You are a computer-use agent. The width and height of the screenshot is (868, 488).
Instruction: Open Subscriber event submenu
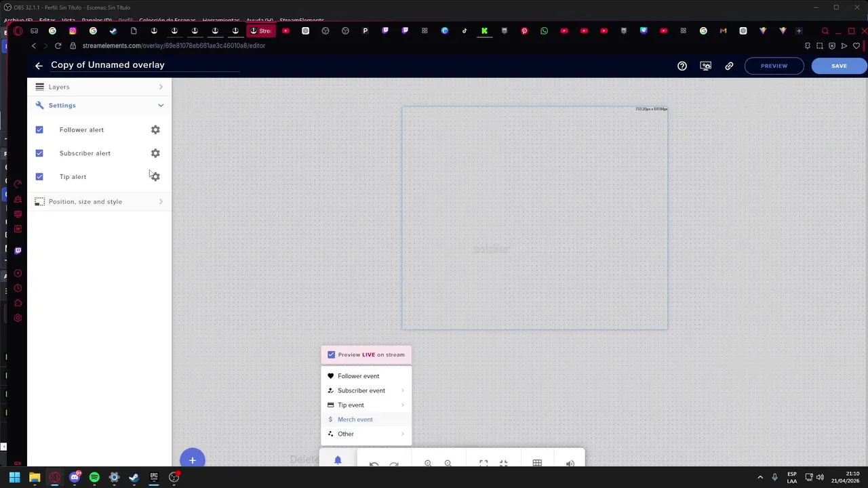(x=366, y=390)
